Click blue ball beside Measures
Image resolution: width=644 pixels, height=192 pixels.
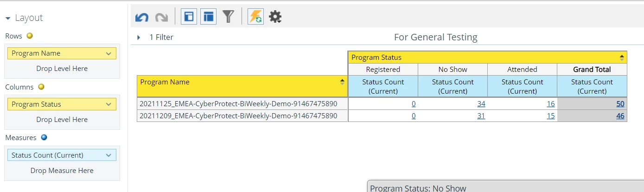[x=44, y=137]
